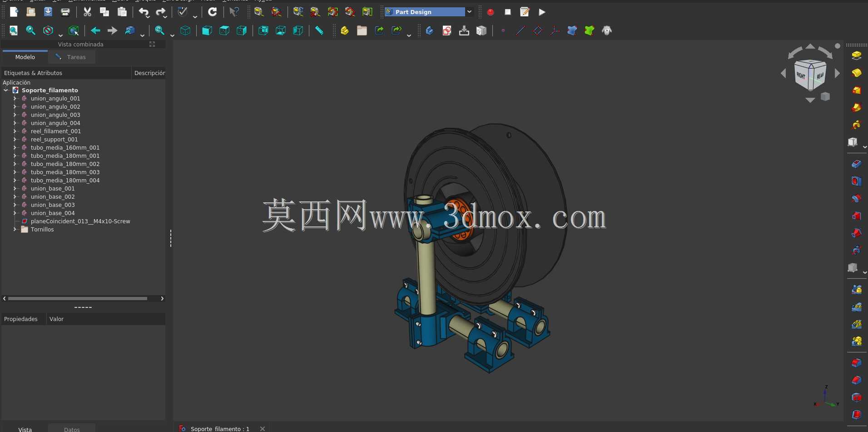Collapse the Soporte_filamento document tree

coord(6,90)
